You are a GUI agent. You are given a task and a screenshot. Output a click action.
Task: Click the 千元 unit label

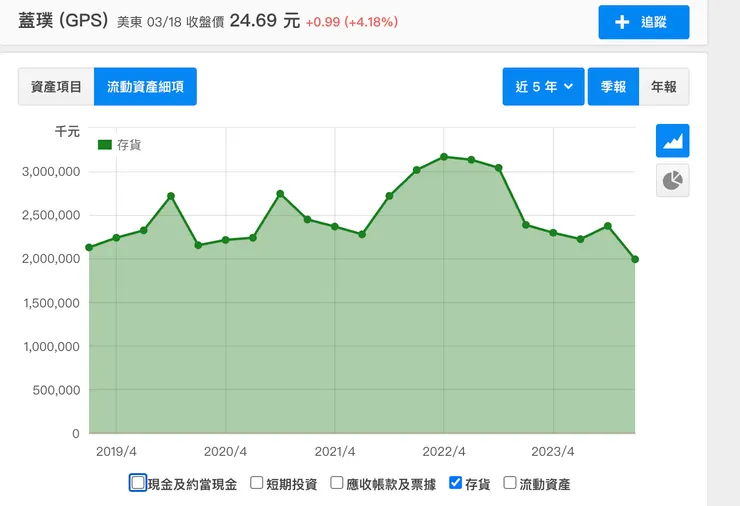pos(67,132)
